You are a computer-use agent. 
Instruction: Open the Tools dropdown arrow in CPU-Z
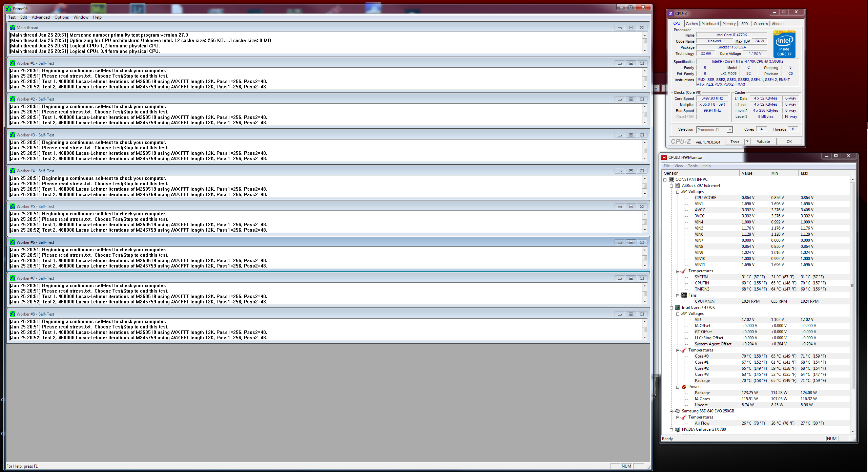point(747,142)
